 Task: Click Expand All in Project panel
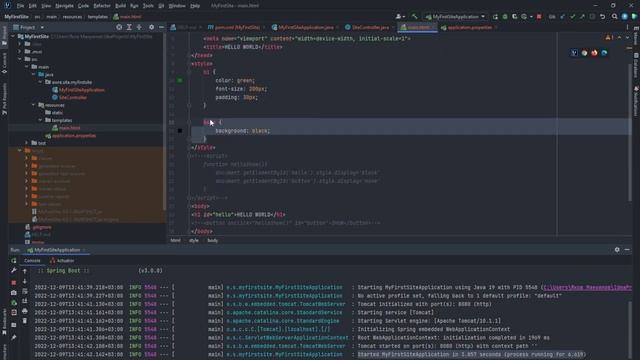point(129,27)
